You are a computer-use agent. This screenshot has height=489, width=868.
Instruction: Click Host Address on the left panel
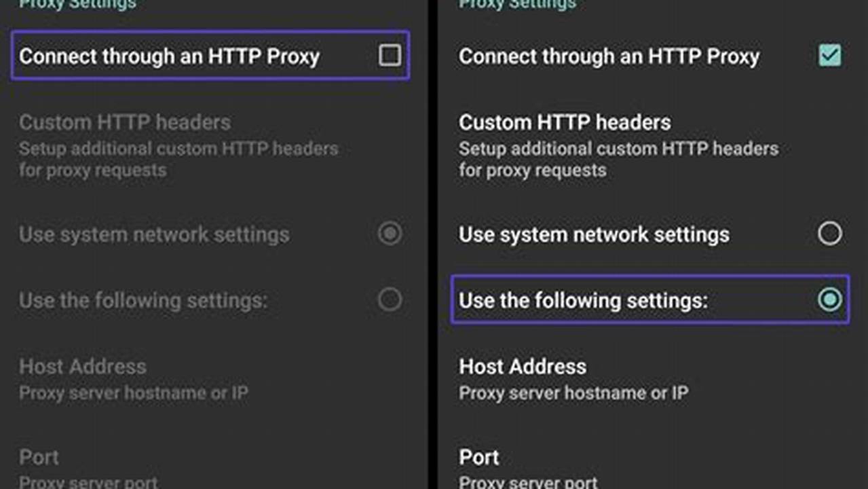82,367
